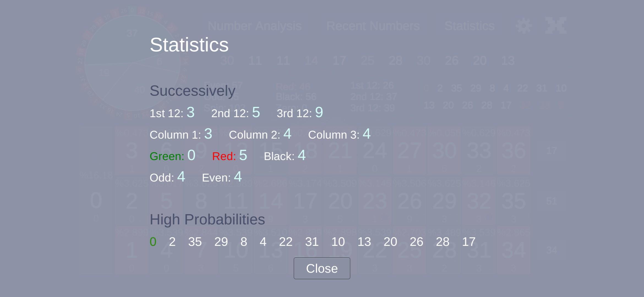
Task: Select number 34 on the betting grid
Action: tap(513, 251)
